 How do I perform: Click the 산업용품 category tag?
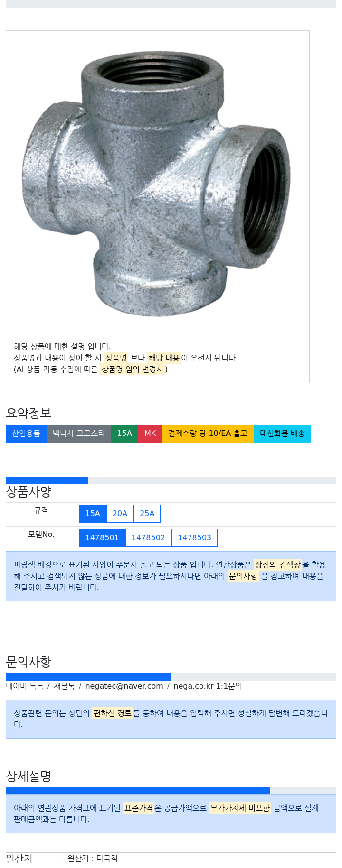click(x=26, y=434)
